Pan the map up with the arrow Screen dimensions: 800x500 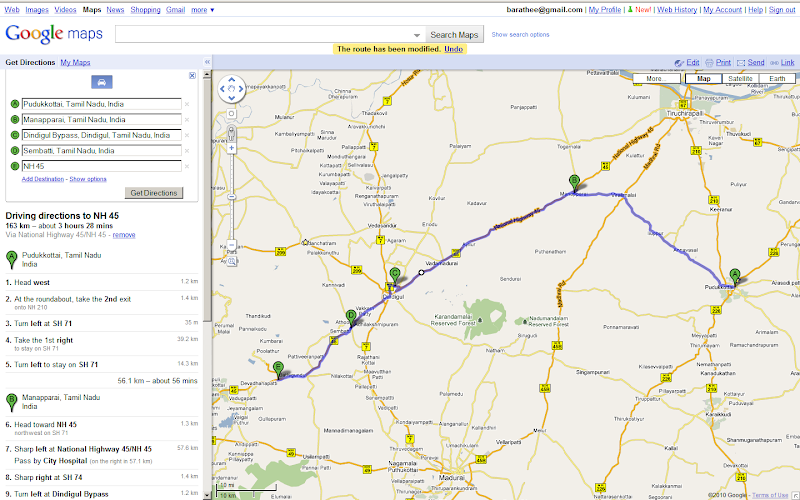pyautogui.click(x=232, y=80)
